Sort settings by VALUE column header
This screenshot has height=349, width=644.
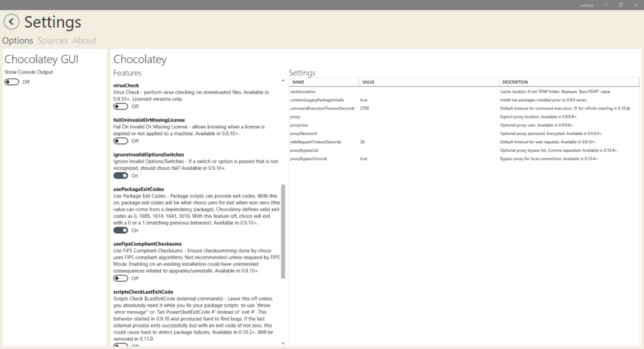tap(429, 82)
